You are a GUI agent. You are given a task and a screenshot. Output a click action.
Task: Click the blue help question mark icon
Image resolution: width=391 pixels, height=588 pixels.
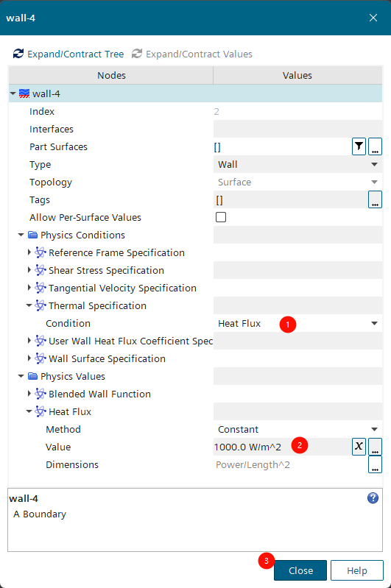[x=373, y=498]
